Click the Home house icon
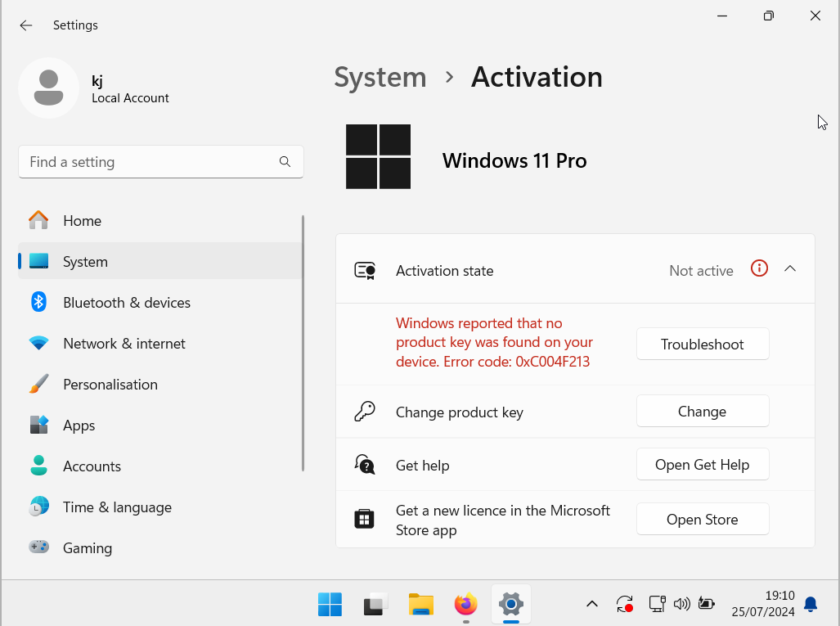 click(x=38, y=220)
